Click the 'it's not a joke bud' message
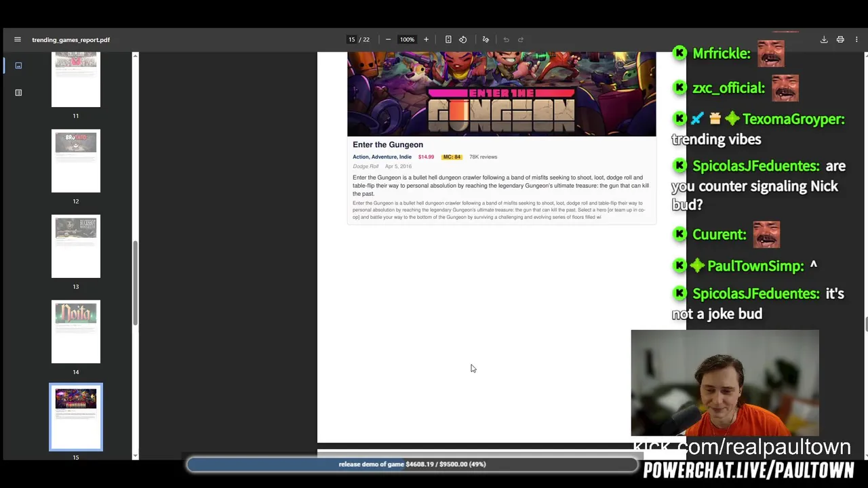 pos(758,304)
